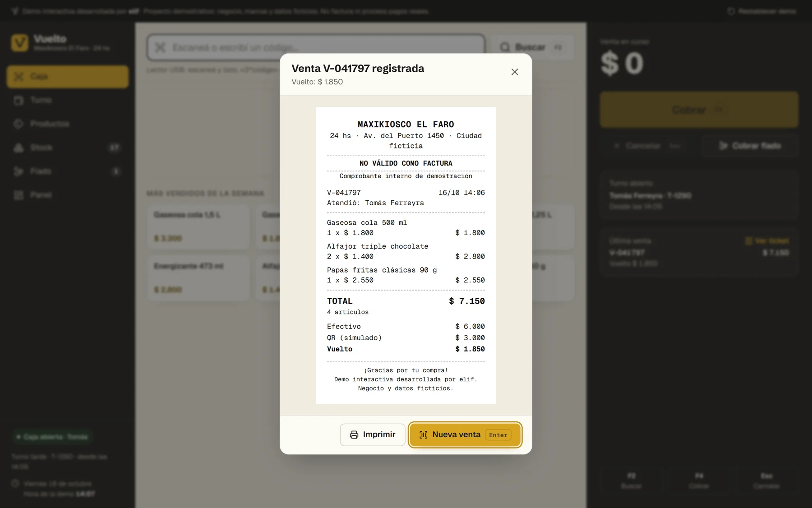Click the Turno abierto card
The width and height of the screenshot is (812, 508).
click(699, 195)
